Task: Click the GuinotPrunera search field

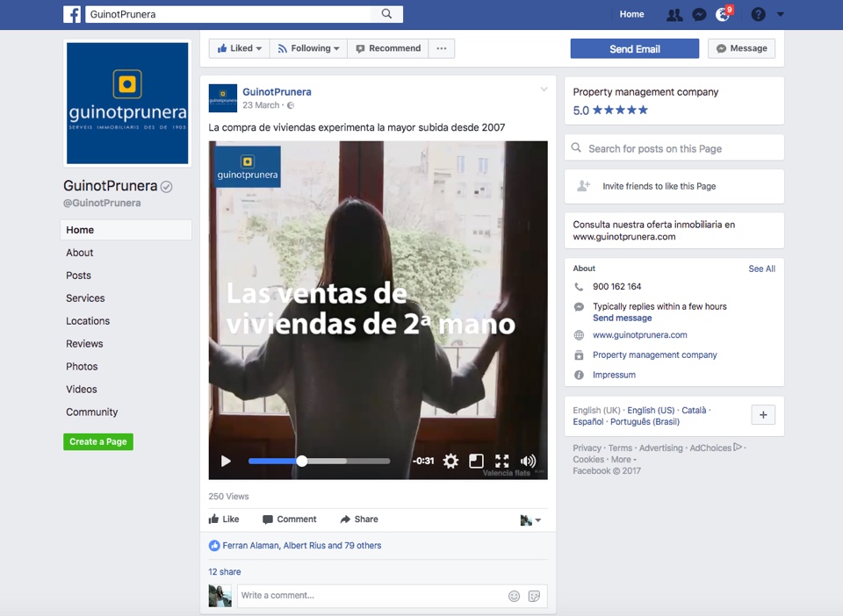Action: pyautogui.click(x=228, y=14)
